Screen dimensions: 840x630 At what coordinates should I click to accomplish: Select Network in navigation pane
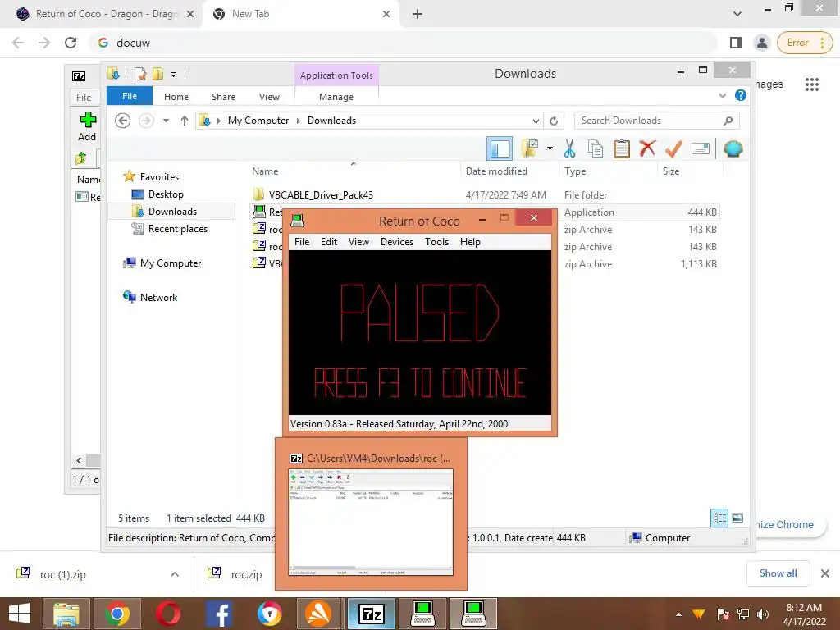coord(158,297)
